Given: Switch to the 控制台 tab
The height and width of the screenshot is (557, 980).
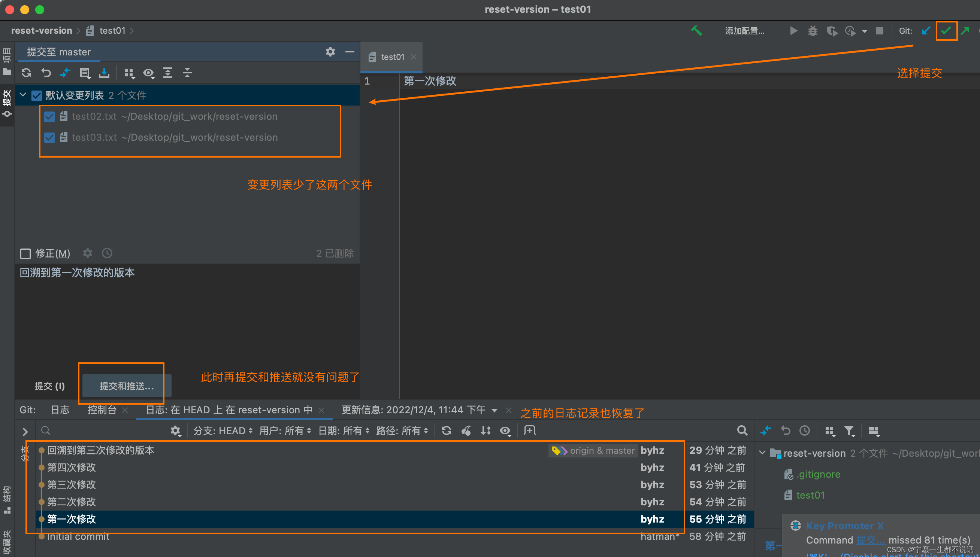Looking at the screenshot, I should [x=102, y=410].
